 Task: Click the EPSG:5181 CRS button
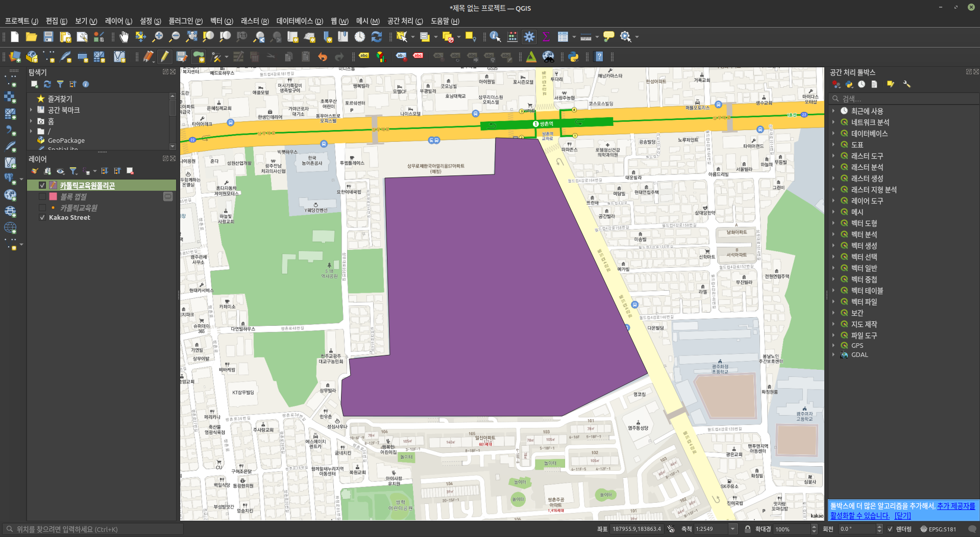(938, 529)
